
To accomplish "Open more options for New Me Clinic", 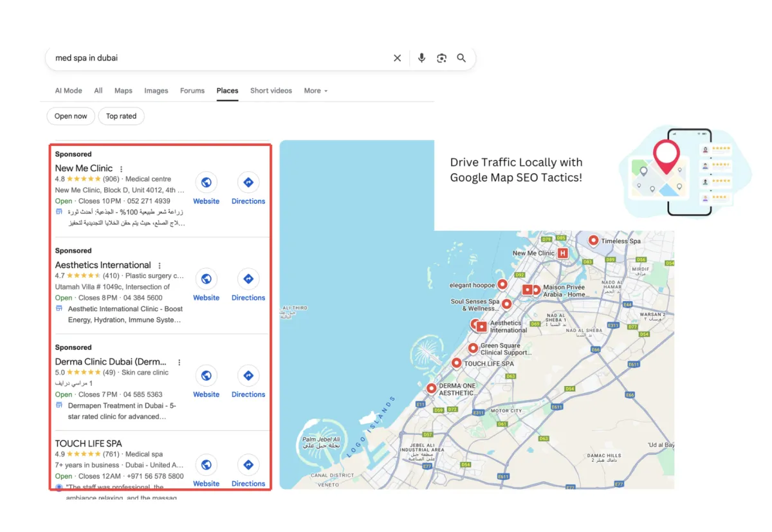I will 121,169.
